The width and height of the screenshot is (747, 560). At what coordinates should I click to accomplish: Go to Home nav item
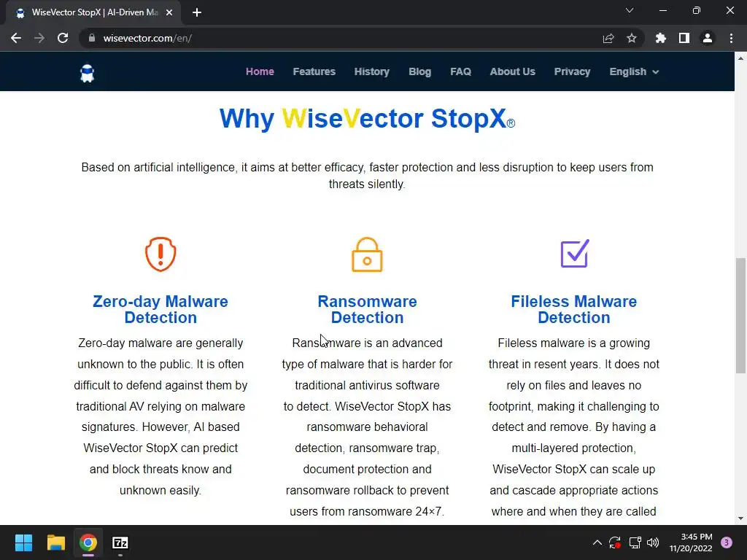(260, 71)
